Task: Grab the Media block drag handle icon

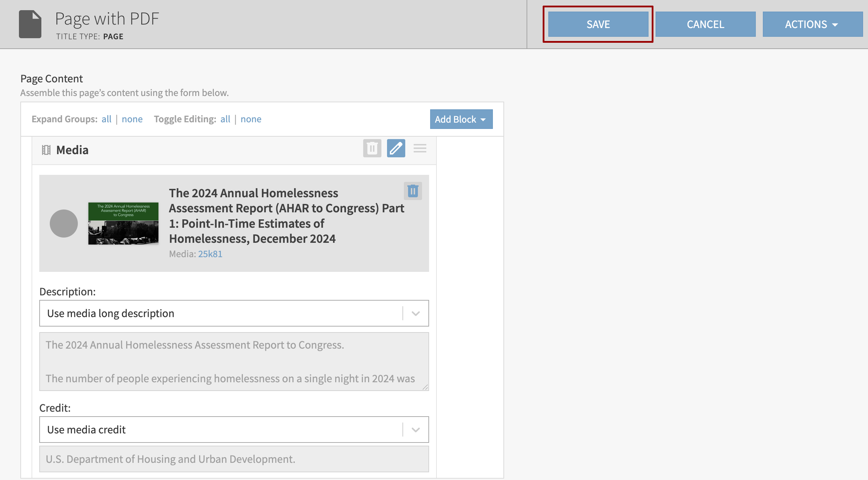Action: [420, 149]
